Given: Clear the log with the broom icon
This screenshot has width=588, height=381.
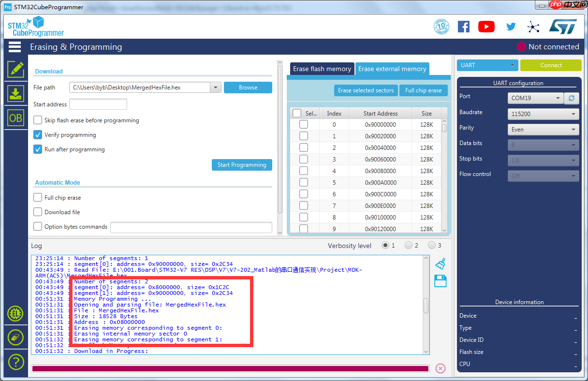Looking at the screenshot, I should tap(440, 264).
